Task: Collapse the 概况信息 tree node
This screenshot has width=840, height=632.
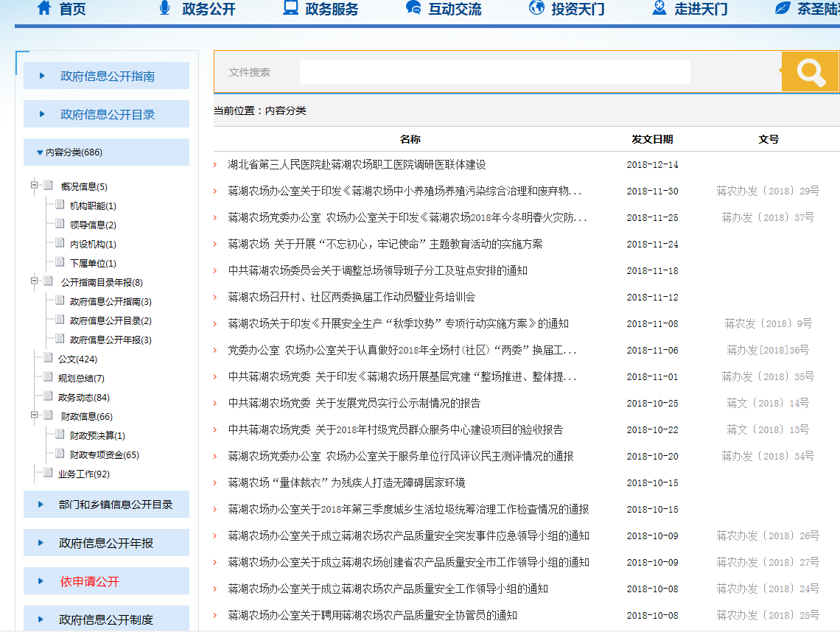Action: (x=34, y=186)
